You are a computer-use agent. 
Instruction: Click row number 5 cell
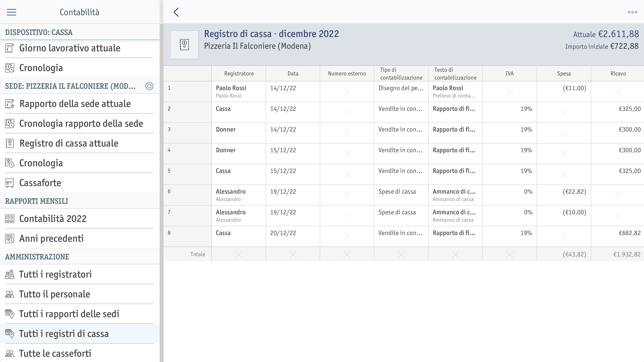pos(187,174)
